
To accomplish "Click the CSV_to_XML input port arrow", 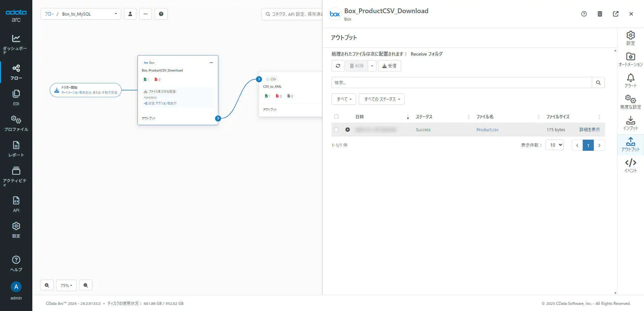I will 259,79.
